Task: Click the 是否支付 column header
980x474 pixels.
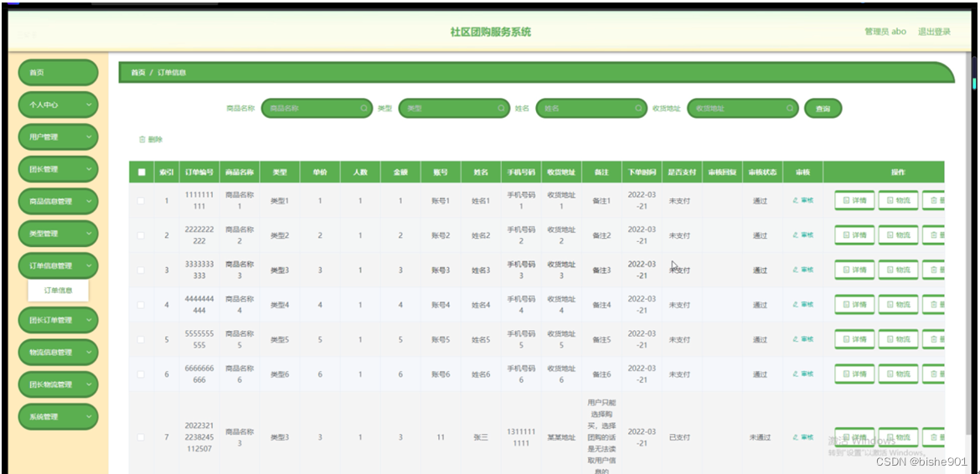Action: [682, 173]
